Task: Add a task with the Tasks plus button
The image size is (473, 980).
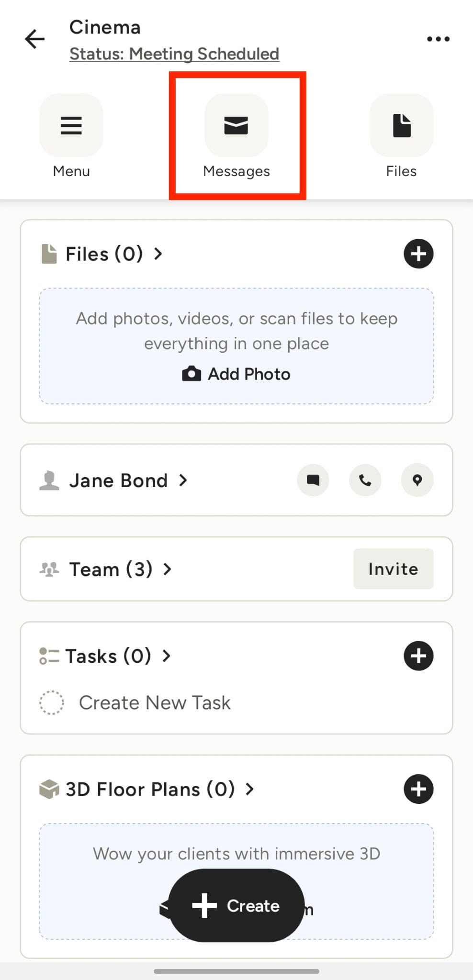Action: point(418,656)
